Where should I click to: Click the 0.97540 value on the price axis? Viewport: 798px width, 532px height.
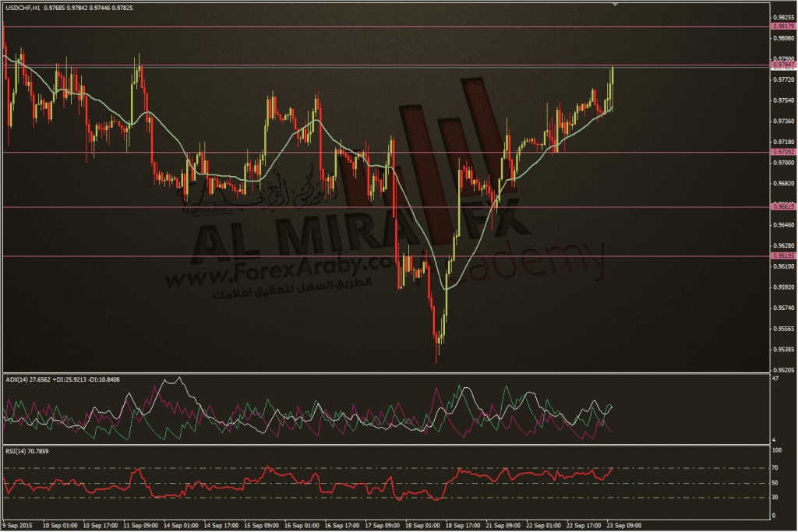pos(784,100)
